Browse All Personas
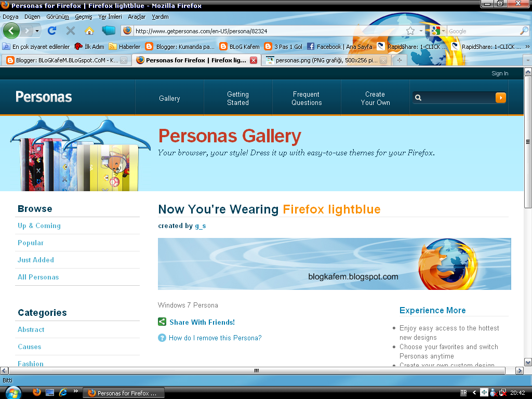The image size is (532, 399). (x=38, y=277)
